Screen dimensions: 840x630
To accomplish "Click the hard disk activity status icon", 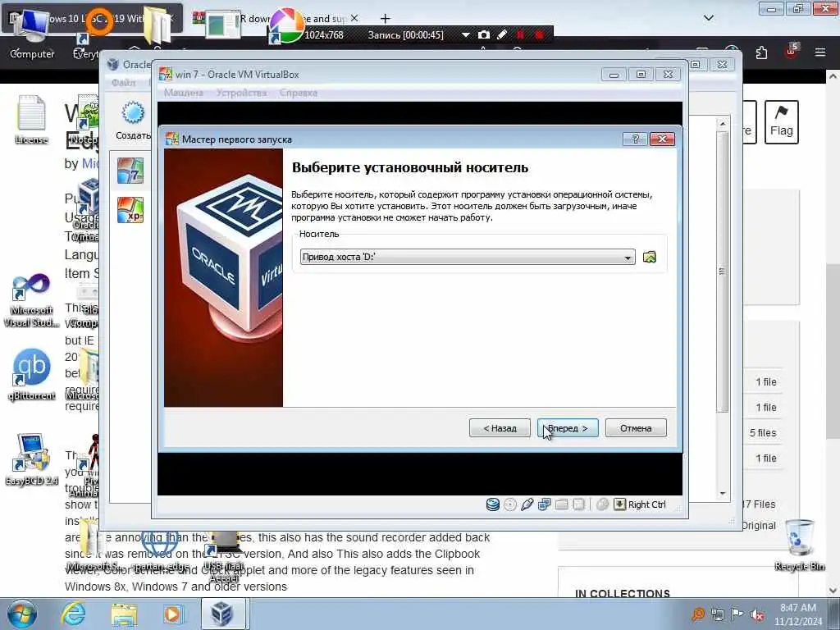I will click(492, 504).
